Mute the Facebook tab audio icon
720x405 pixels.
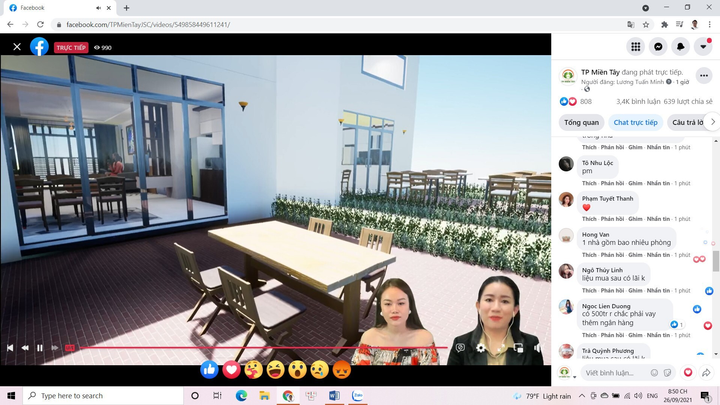click(98, 8)
